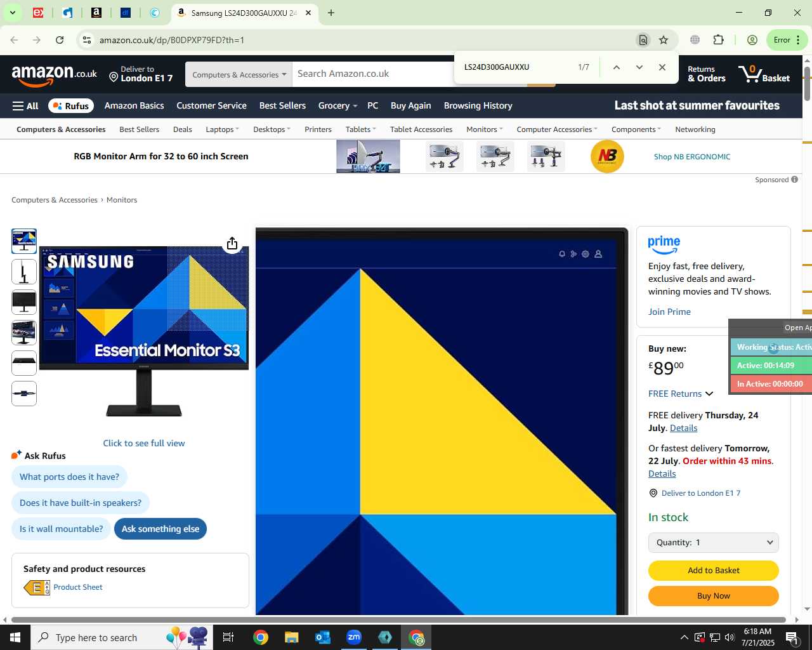Click the Amazon.co.uk logo
Viewport: 812px width, 650px height.
55,75
